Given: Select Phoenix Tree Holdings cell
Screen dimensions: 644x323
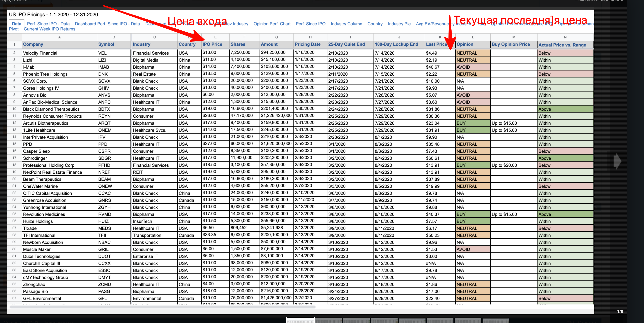Looking at the screenshot, I should point(60,74).
